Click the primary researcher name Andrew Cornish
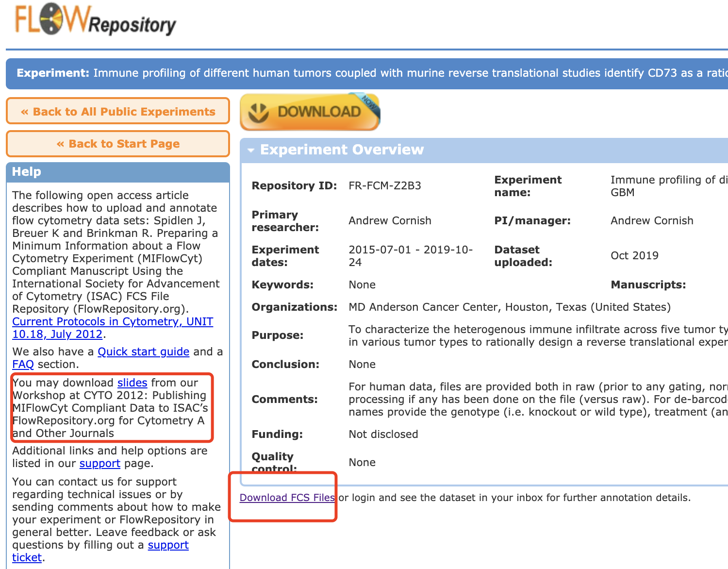The width and height of the screenshot is (728, 569). coord(390,220)
